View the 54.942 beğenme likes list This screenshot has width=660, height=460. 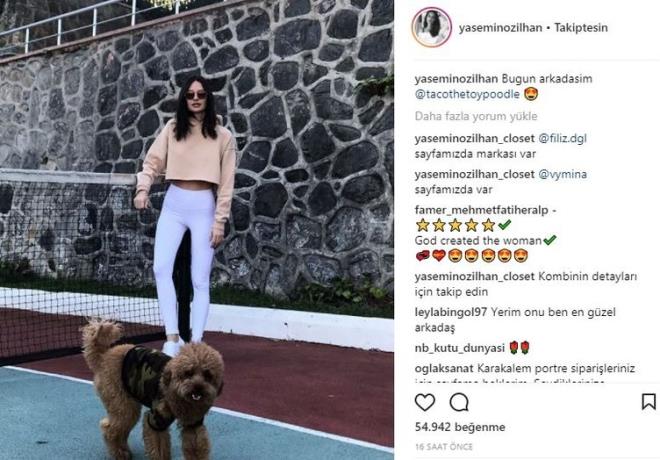point(460,427)
